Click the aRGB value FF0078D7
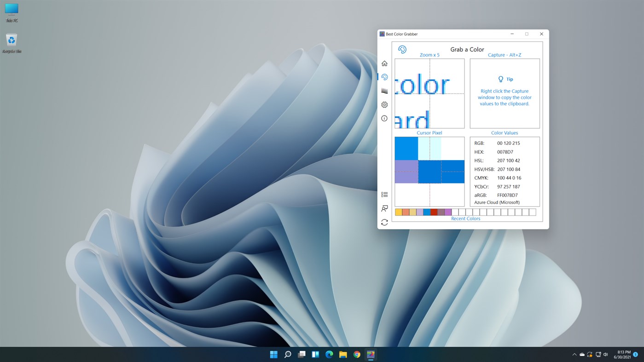Viewport: 644px width, 362px height. 507,195
